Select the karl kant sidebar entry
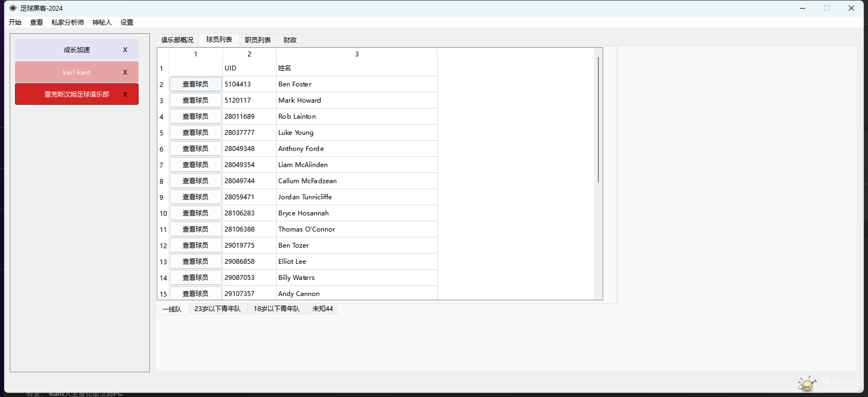Viewport: 868px width, 397px height. pos(76,73)
